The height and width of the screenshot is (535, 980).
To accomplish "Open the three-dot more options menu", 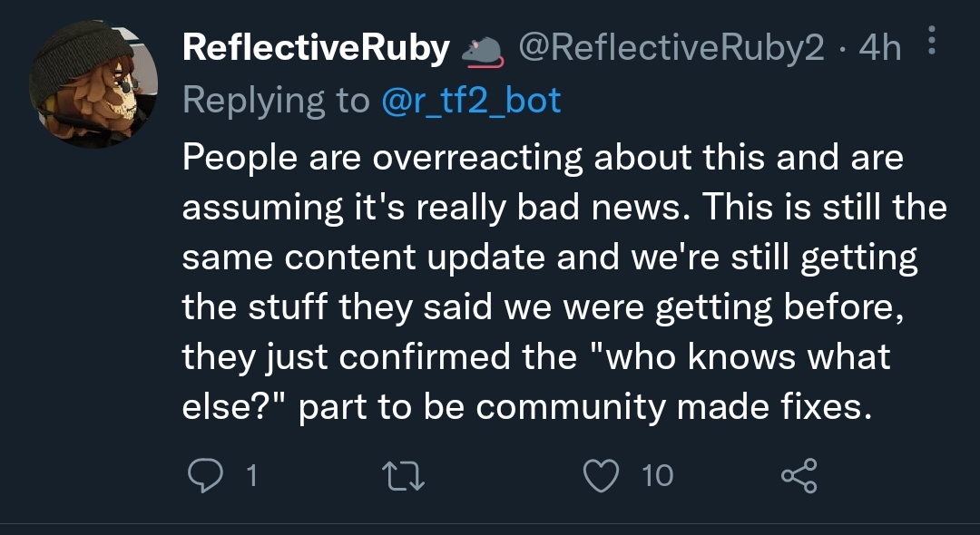I will click(x=931, y=40).
